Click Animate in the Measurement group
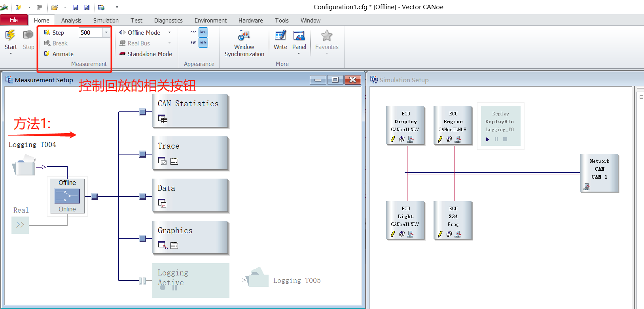Image resolution: width=644 pixels, height=309 pixels. [59, 54]
